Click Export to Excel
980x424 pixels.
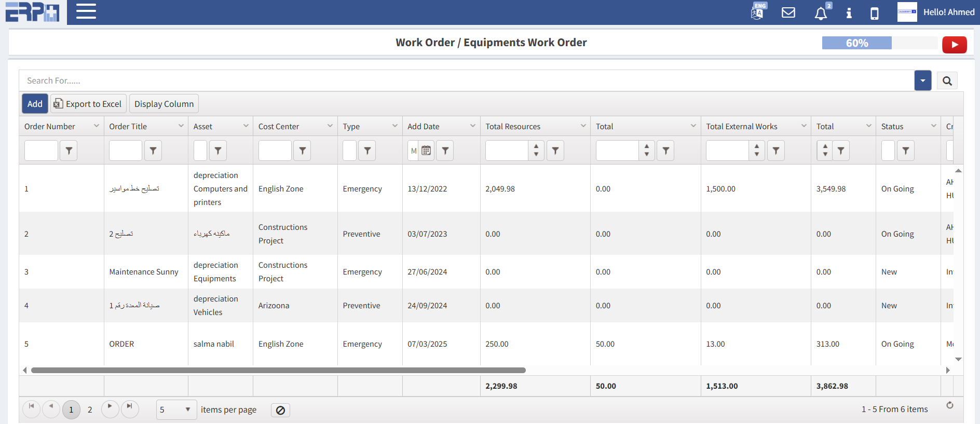tap(88, 104)
